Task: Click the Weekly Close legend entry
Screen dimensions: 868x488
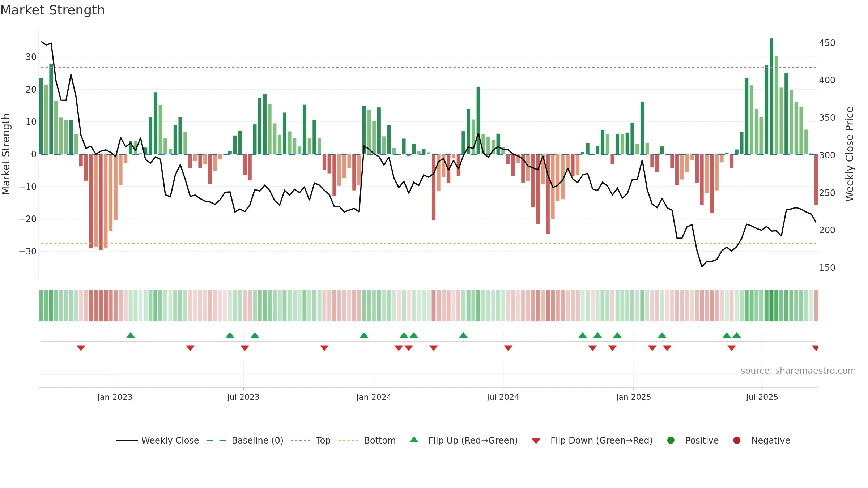Action: point(157,440)
